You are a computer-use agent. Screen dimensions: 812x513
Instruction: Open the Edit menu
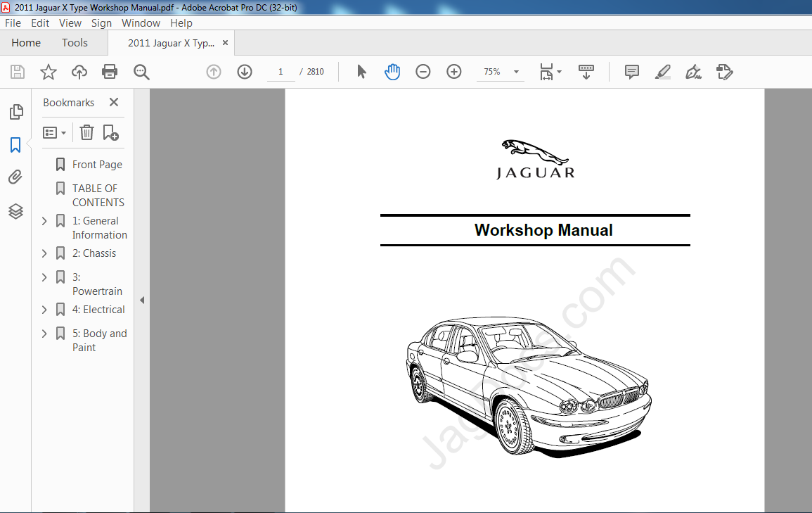pos(40,23)
